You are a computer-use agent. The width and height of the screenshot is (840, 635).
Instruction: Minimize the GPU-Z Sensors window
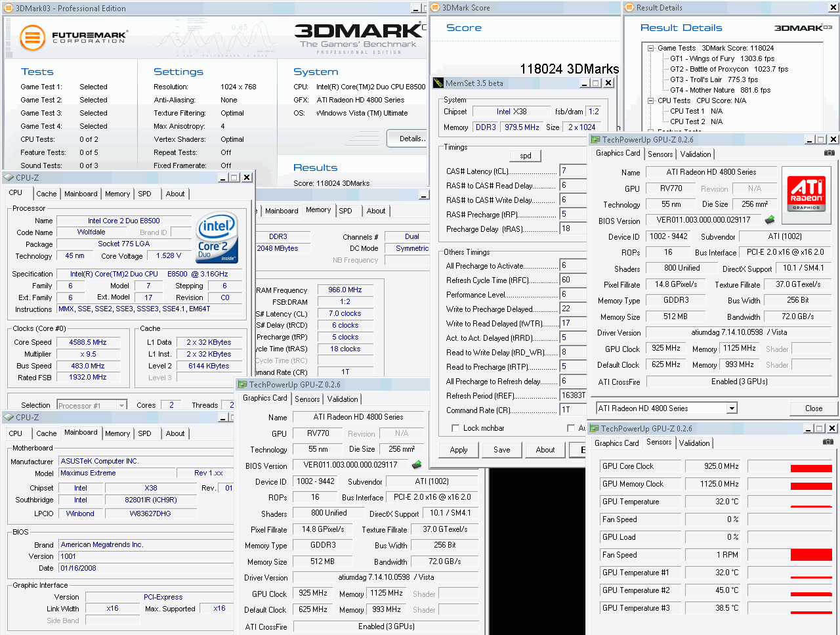pyautogui.click(x=808, y=428)
